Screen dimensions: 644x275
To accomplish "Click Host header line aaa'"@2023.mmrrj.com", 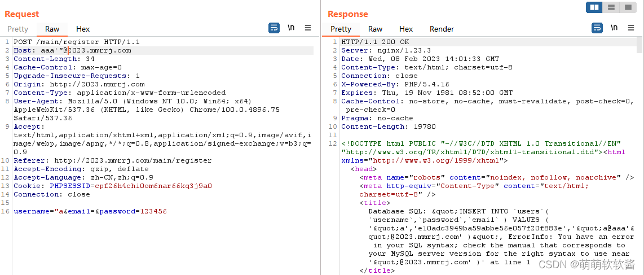I will click(x=73, y=51).
